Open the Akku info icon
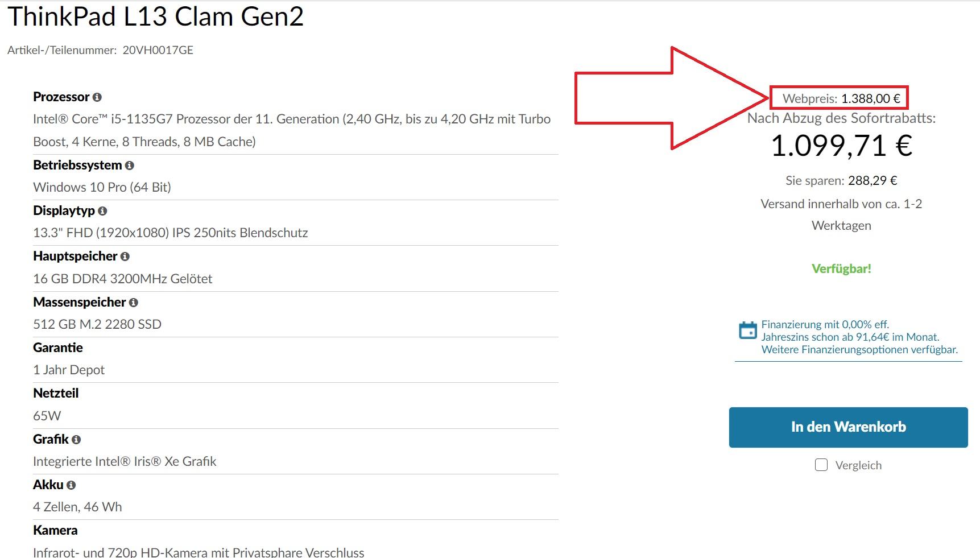 tap(71, 485)
